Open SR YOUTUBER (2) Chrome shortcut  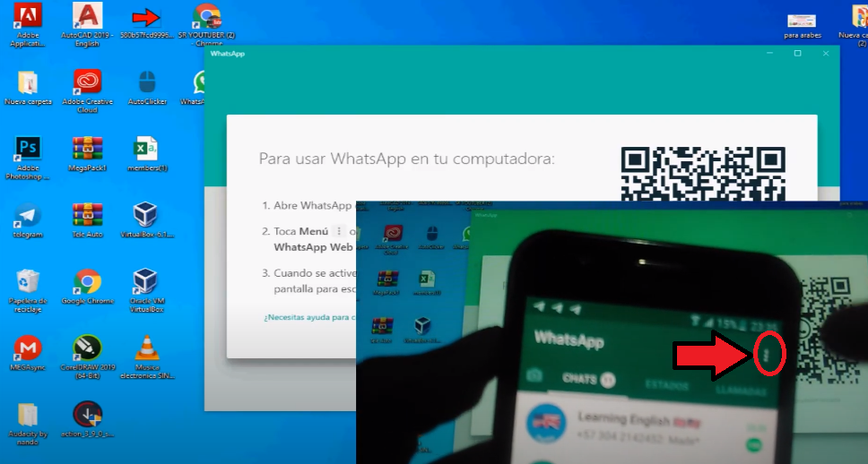click(207, 24)
